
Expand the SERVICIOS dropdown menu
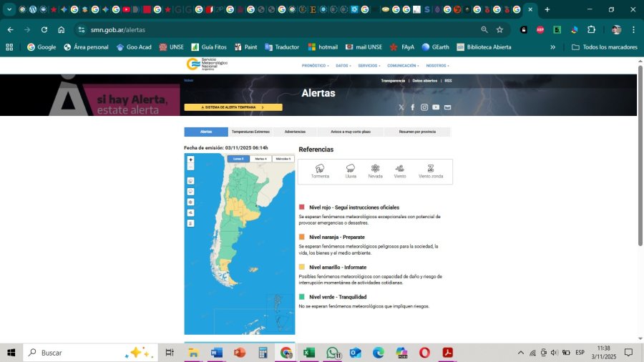[369, 65]
